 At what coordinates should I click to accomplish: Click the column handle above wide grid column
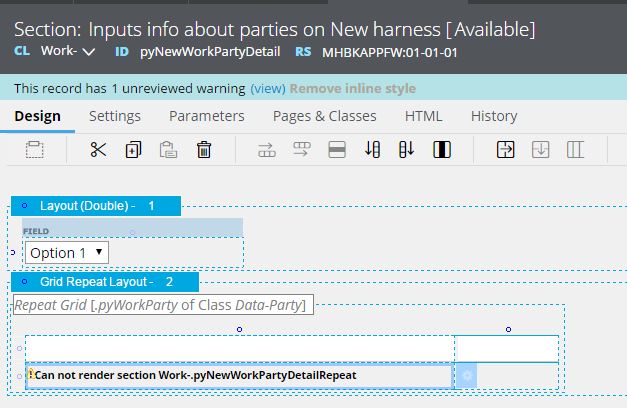(240, 329)
